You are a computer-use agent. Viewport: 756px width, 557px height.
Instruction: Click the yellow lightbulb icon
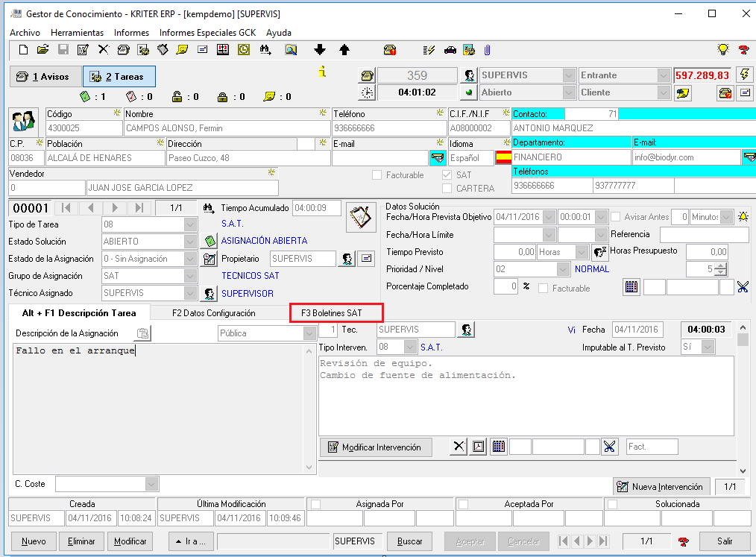[722, 49]
